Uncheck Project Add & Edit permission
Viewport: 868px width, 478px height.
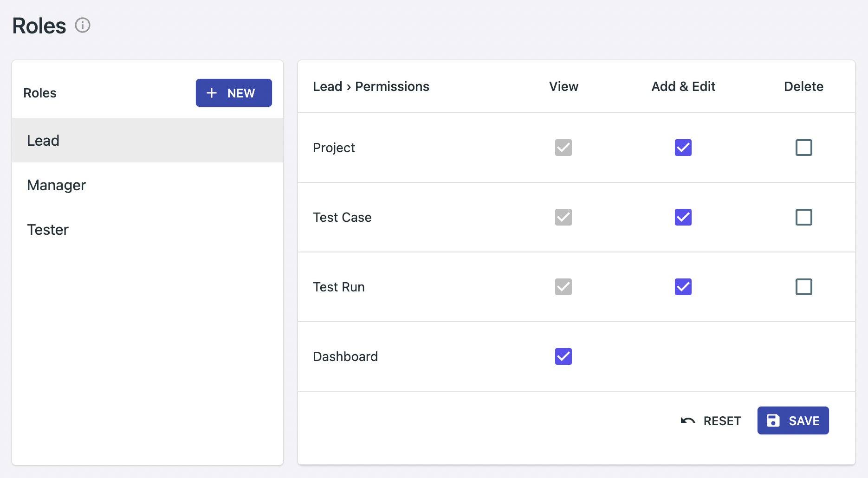(x=683, y=148)
